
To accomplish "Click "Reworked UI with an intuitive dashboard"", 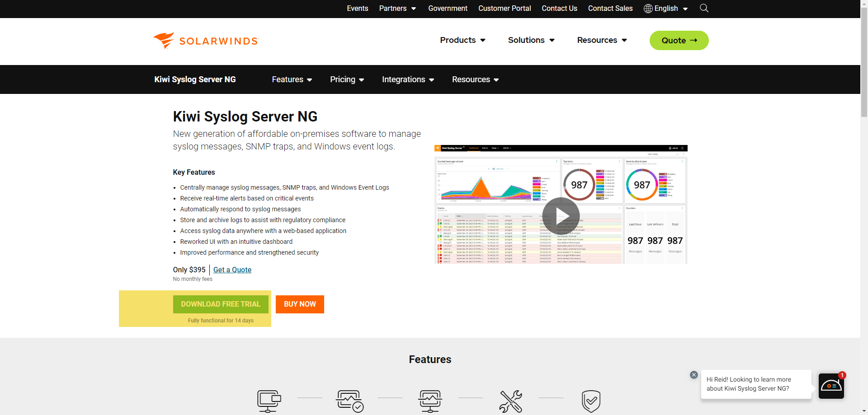I will tap(236, 242).
